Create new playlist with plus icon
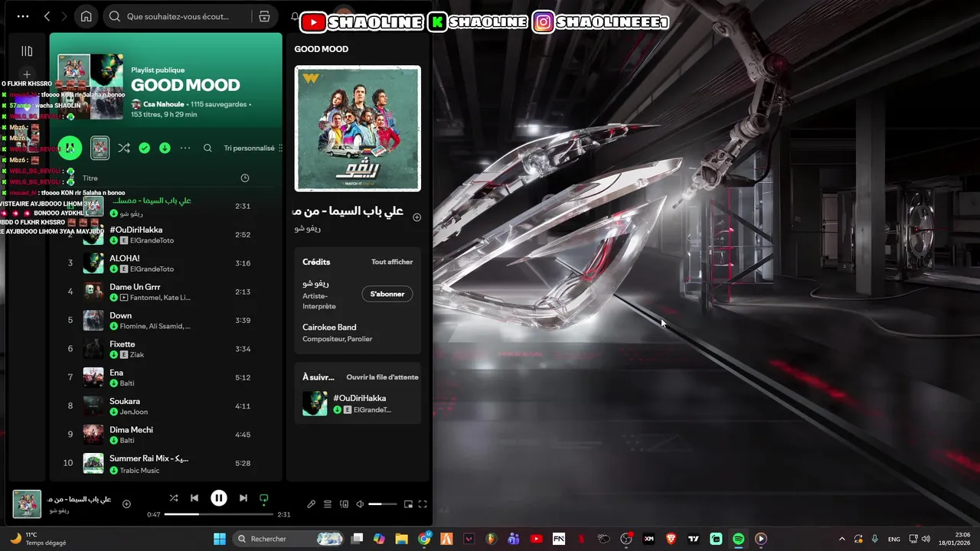This screenshot has width=980, height=551. [x=27, y=75]
